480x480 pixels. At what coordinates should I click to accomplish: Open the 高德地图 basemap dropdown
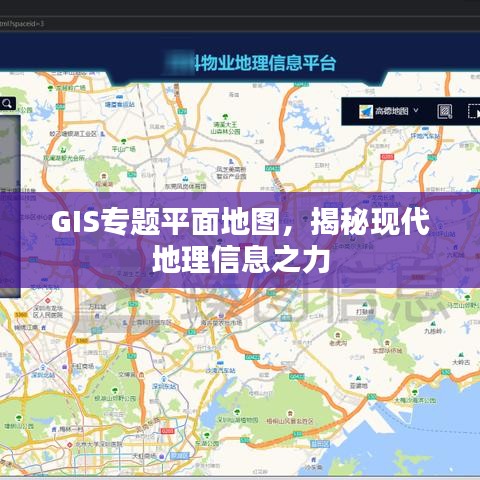(x=389, y=111)
